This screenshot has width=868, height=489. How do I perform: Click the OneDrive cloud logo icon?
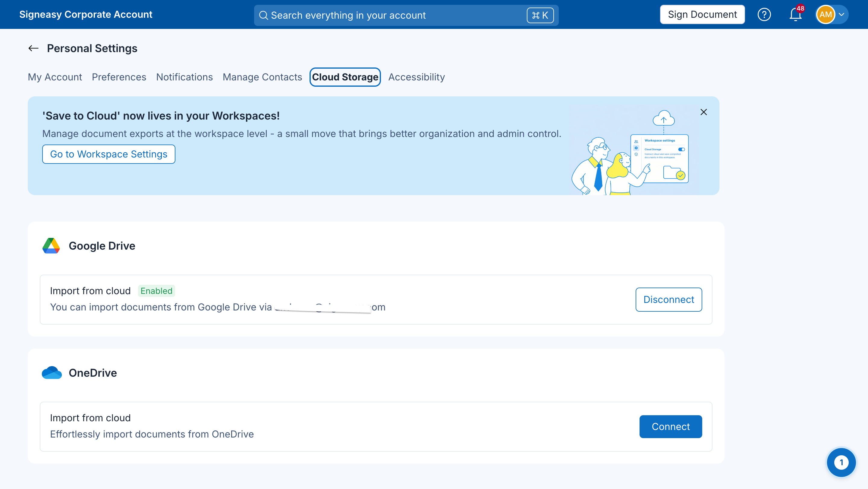[x=52, y=372]
